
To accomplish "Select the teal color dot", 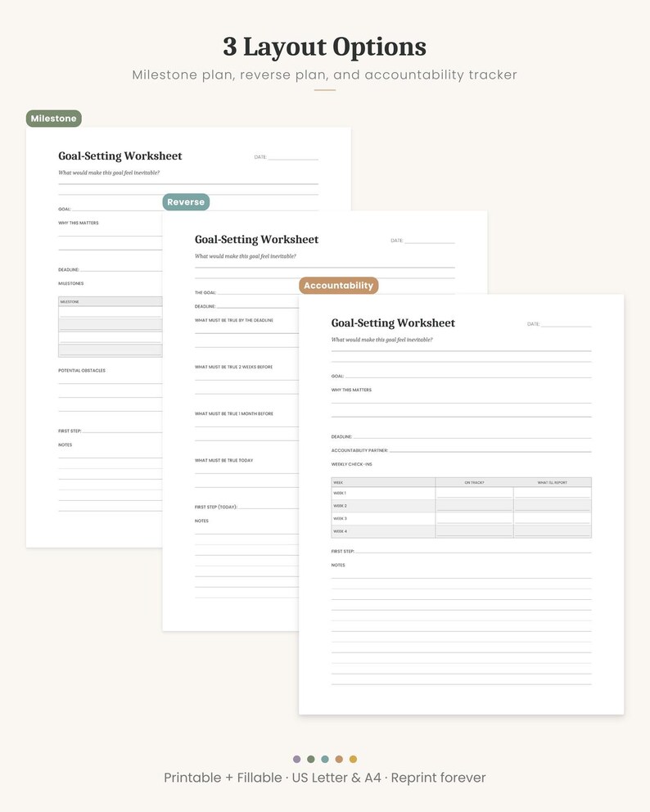I will (325, 759).
